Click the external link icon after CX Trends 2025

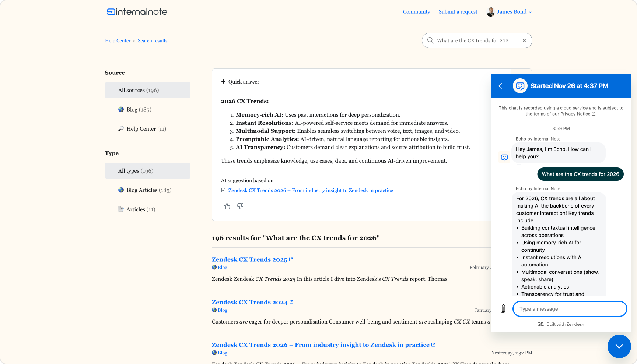[291, 259]
